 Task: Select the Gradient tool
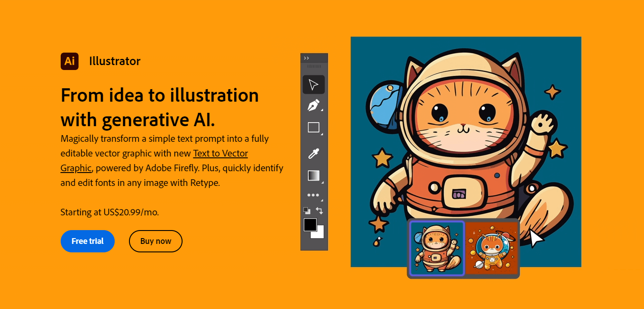coord(314,175)
